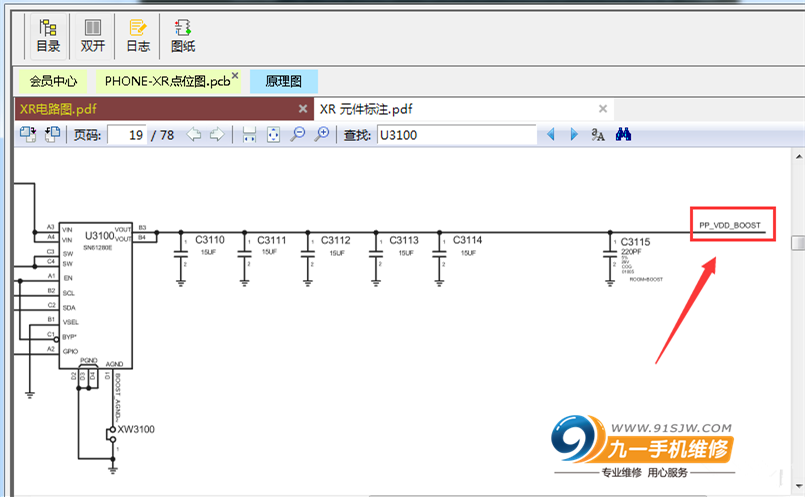Click capacitor label C3114
805x497 pixels.
(x=467, y=240)
